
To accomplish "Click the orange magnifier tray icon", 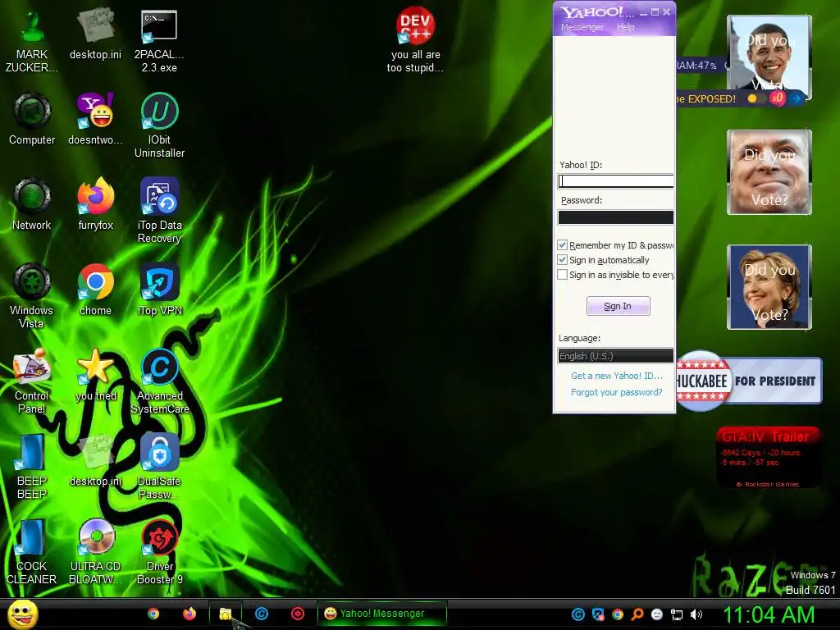I will coord(637,614).
